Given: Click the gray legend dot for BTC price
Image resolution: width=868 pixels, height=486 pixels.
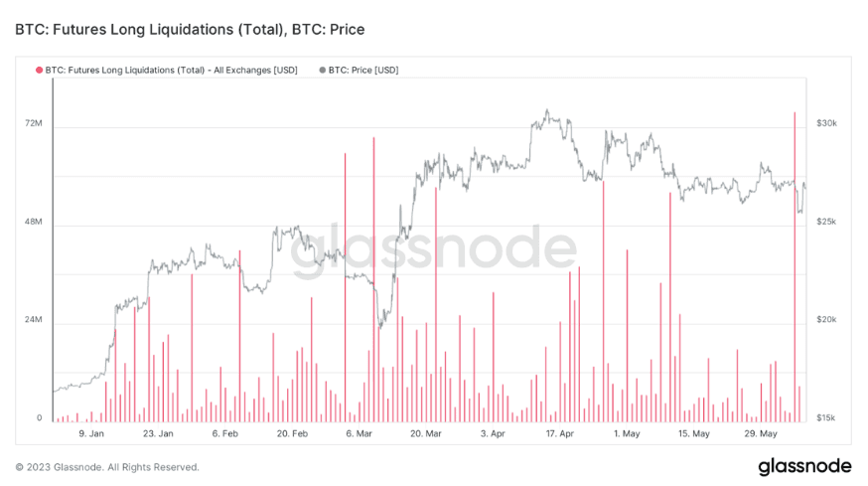Looking at the screenshot, I should pyautogui.click(x=321, y=70).
